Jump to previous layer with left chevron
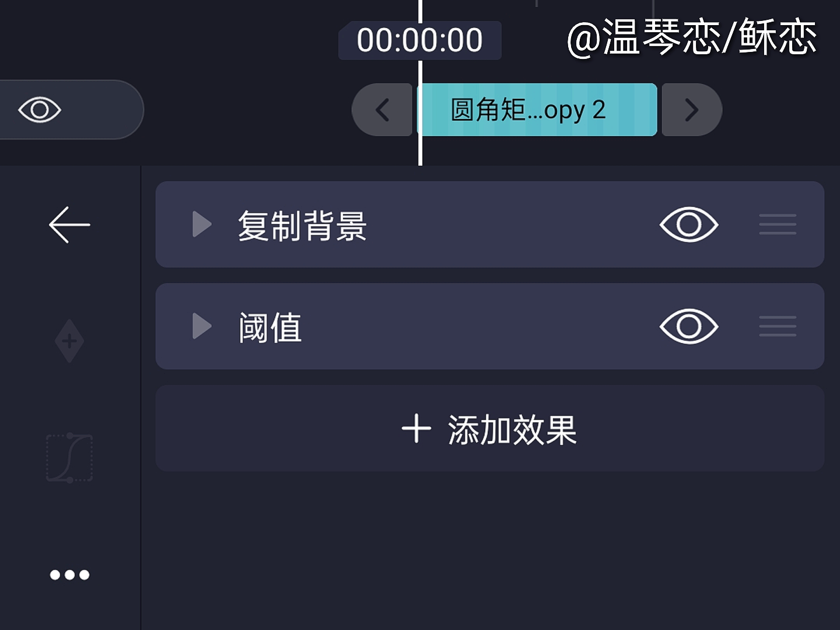 (383, 110)
